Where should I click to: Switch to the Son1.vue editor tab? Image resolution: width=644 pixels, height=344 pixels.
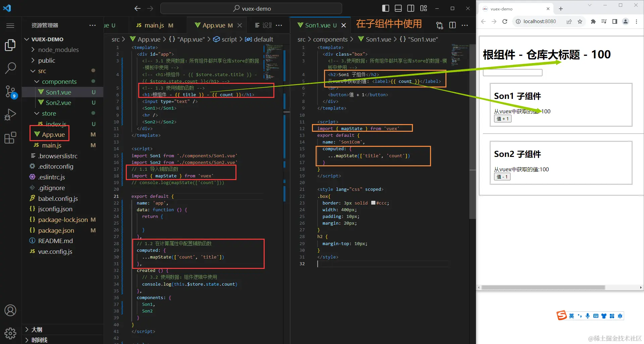320,25
